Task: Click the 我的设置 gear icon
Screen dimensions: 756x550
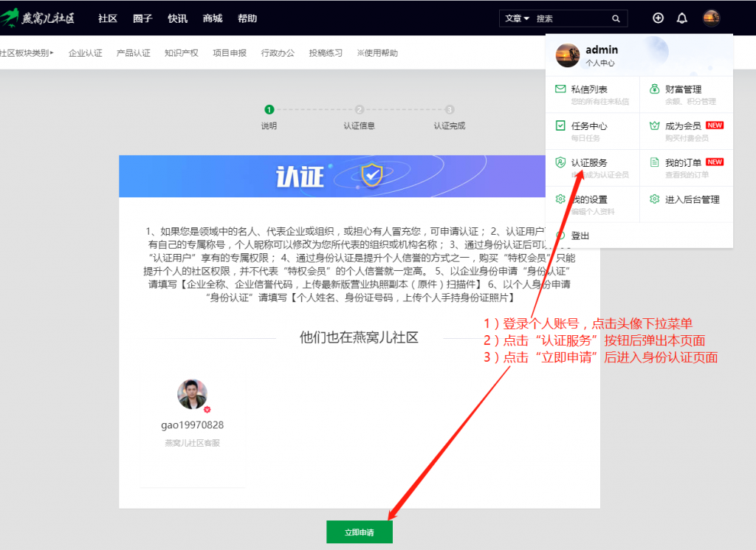Action: 560,199
